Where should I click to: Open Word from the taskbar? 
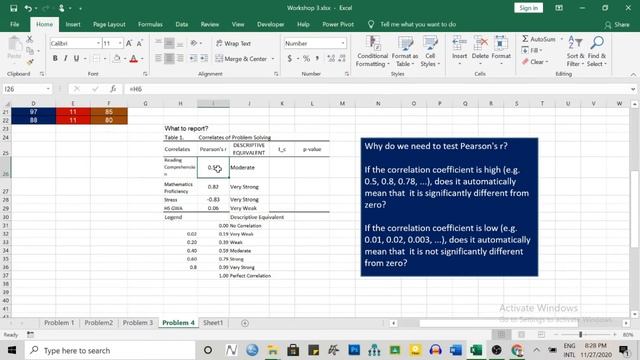[x=456, y=350]
